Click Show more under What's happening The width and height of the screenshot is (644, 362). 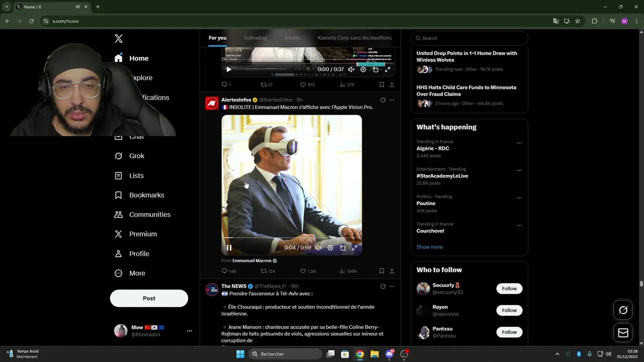(430, 247)
